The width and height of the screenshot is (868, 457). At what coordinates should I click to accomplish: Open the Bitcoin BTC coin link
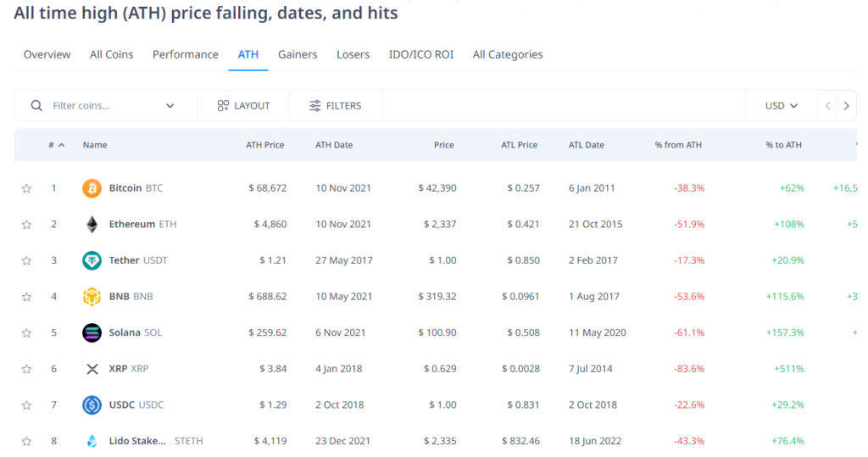tap(136, 187)
